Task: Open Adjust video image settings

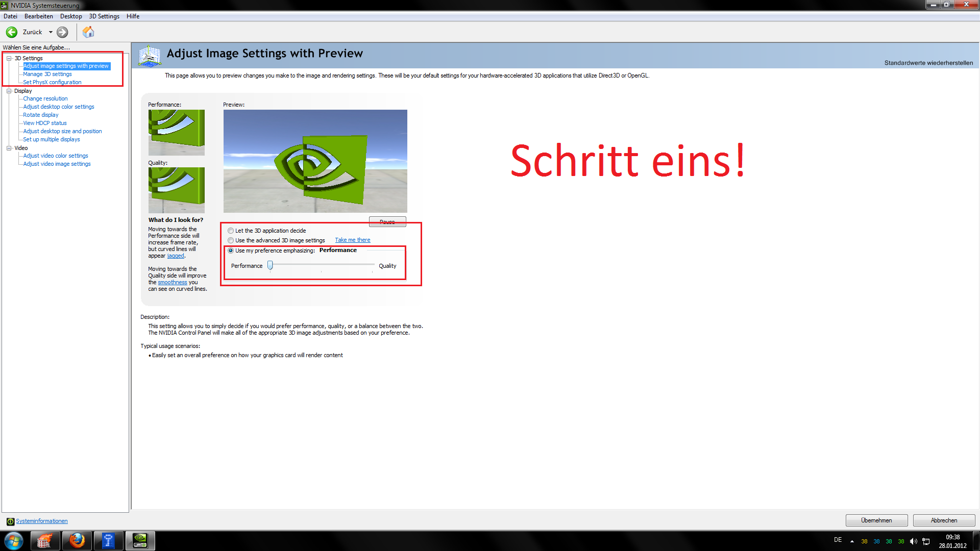Action: 57,164
